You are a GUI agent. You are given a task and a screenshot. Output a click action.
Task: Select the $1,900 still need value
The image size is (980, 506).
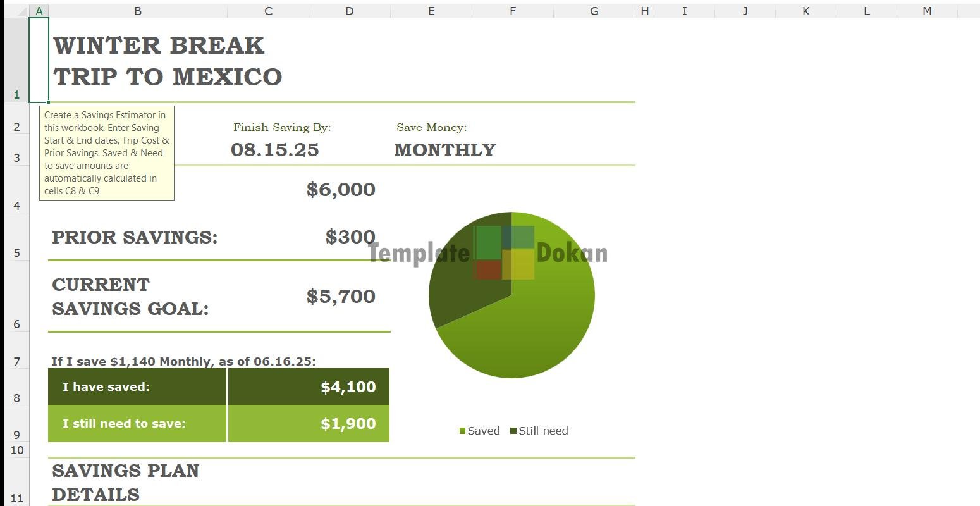[348, 424]
